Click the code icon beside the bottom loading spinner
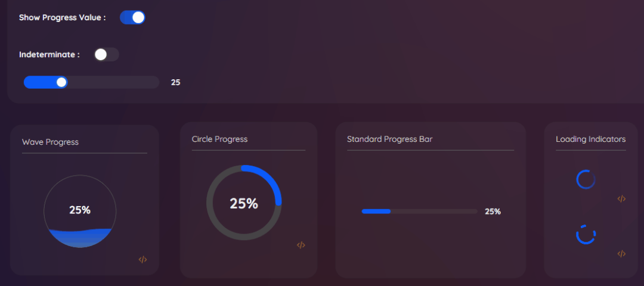This screenshot has width=644, height=286. (621, 254)
